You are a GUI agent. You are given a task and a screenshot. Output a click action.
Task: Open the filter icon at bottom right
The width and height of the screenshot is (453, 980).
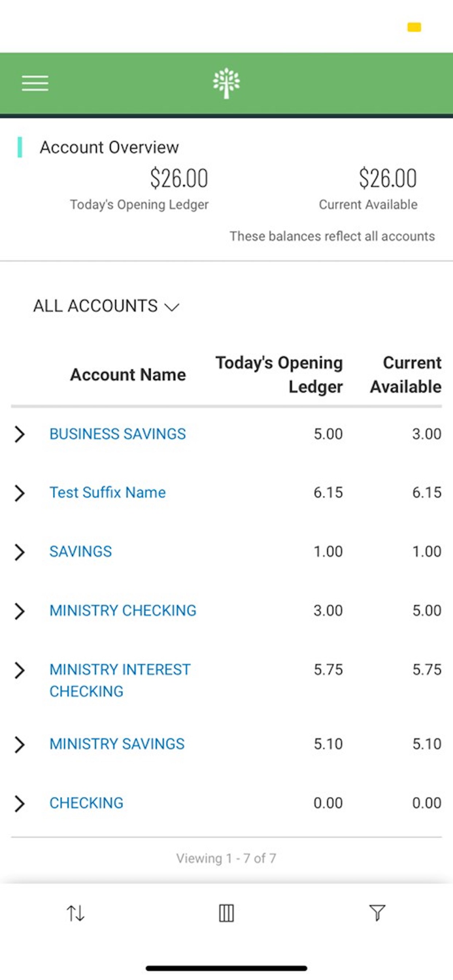378,913
